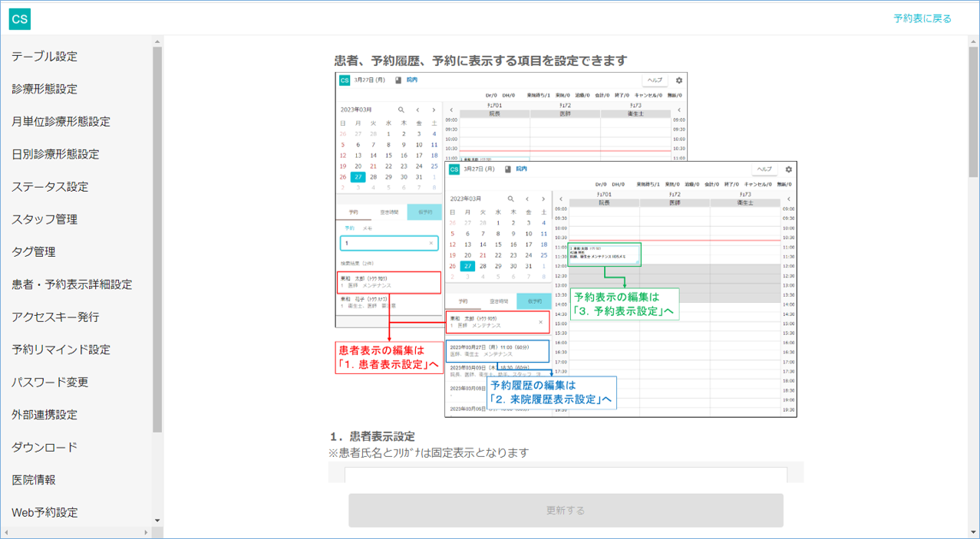
Task: Open 予約リマインド設定 settings
Action: coord(61,350)
